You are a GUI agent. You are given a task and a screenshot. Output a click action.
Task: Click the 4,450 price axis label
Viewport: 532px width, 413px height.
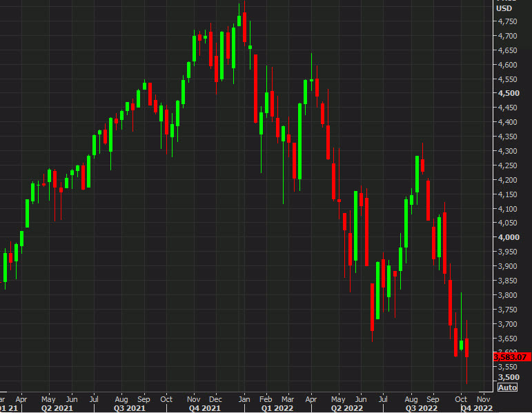click(x=508, y=108)
